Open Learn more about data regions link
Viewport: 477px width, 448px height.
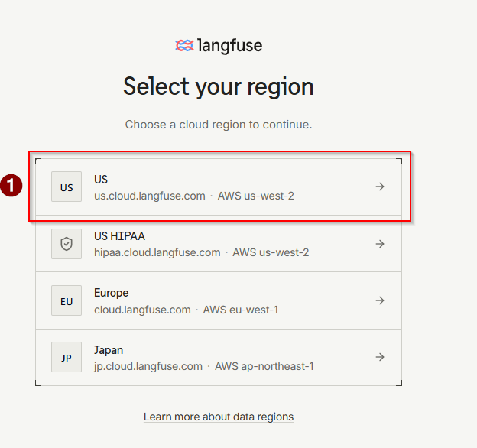coord(219,417)
